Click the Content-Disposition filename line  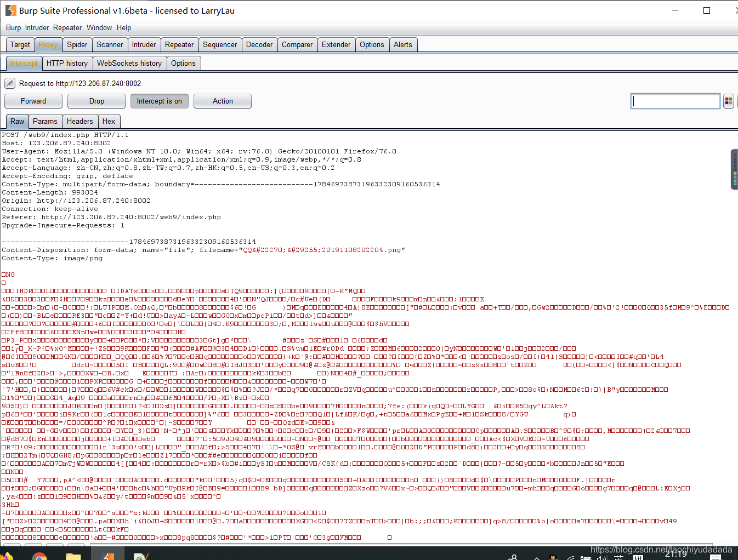point(203,250)
